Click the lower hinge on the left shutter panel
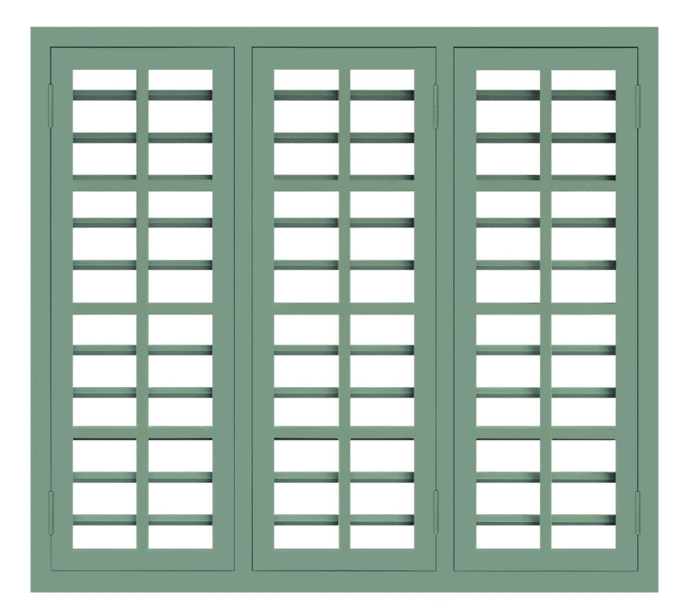 (x=51, y=513)
